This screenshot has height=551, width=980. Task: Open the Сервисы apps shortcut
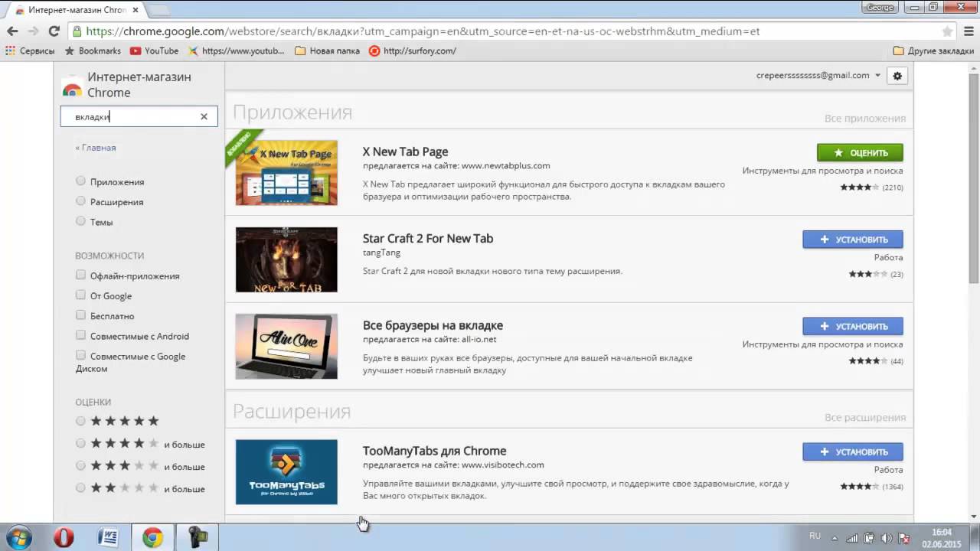[30, 51]
